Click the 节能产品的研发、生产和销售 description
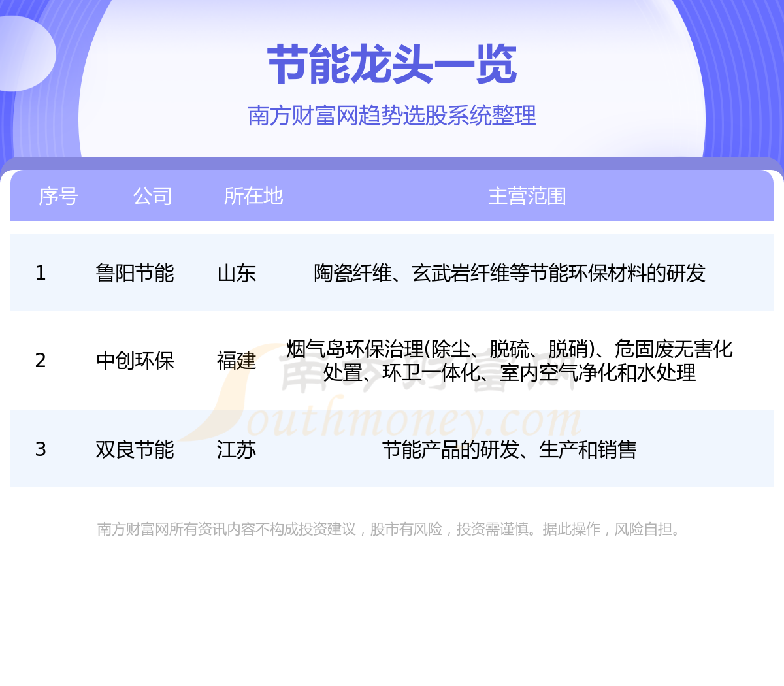Image resolution: width=784 pixels, height=686 pixels. (510, 449)
